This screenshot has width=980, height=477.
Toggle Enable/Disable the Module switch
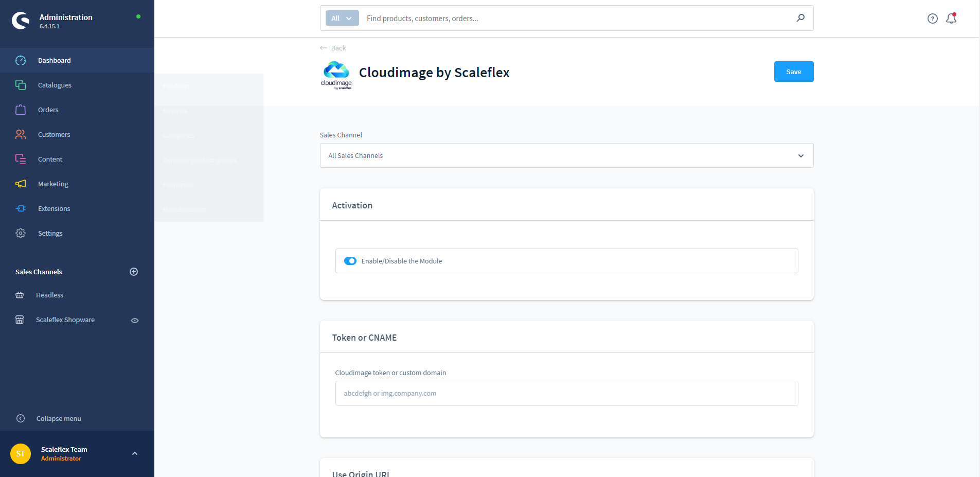pyautogui.click(x=350, y=261)
